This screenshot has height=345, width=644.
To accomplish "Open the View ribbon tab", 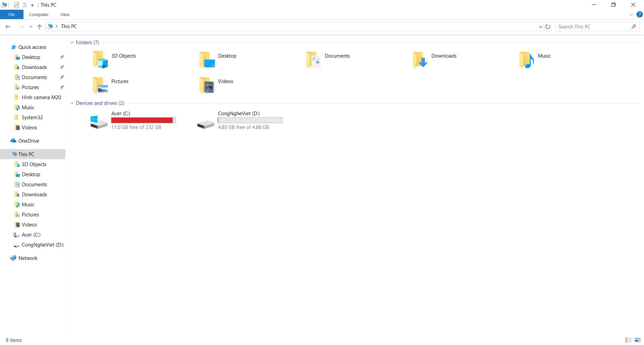I will point(65,14).
